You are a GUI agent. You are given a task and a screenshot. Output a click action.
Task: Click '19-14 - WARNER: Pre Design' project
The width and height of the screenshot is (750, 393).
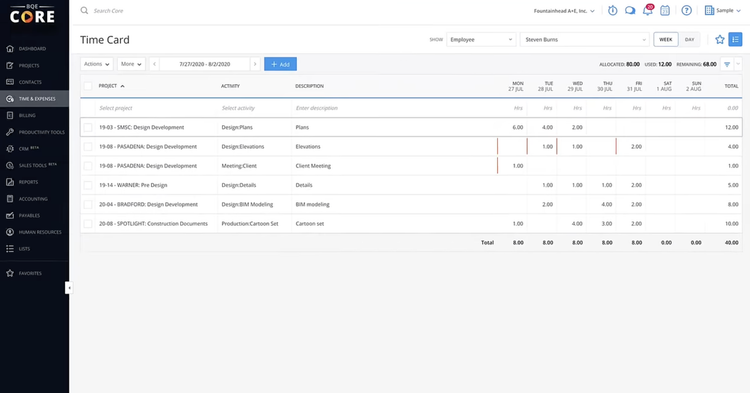[133, 185]
